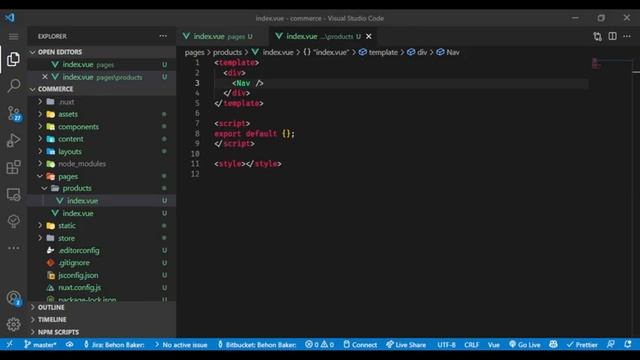Open .editorconfig file
Viewport: 640px width, 360px height.
[x=78, y=251]
